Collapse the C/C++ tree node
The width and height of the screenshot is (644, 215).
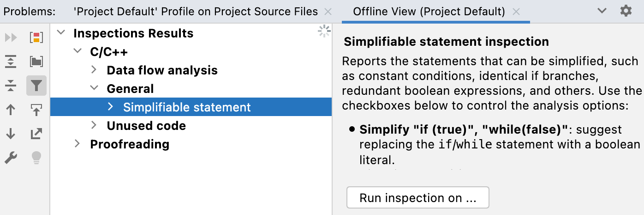(77, 52)
